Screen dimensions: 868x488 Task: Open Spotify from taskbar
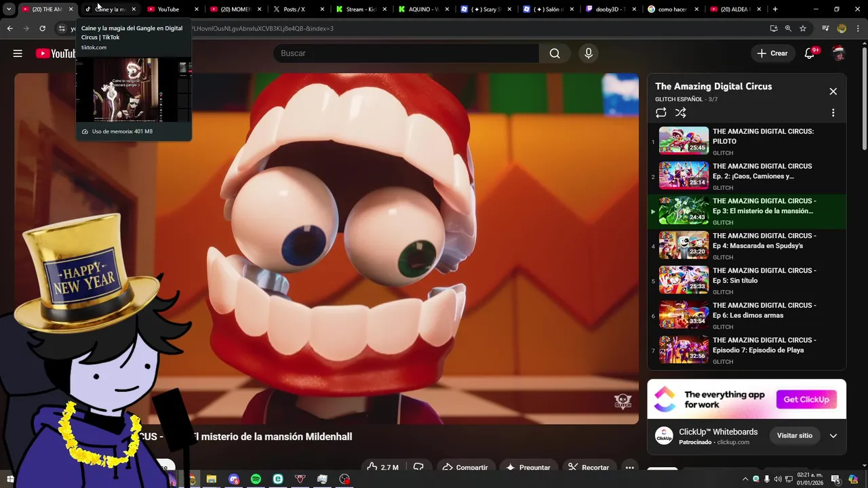click(256, 479)
